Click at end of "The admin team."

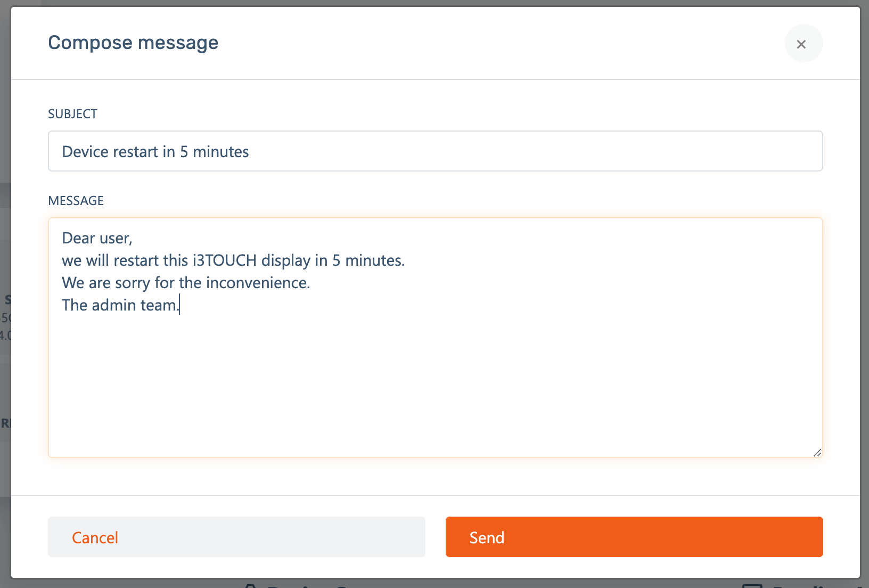(179, 305)
